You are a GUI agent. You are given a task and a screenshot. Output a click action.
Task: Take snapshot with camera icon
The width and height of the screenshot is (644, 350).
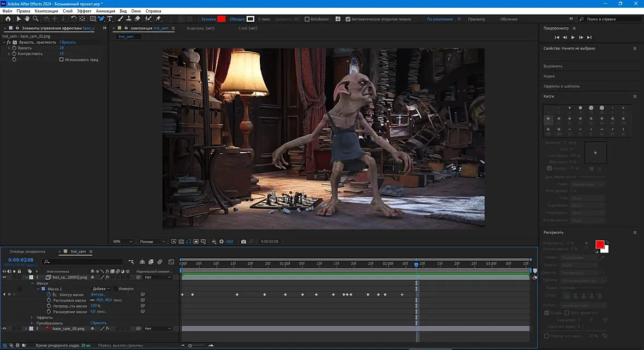[243, 242]
